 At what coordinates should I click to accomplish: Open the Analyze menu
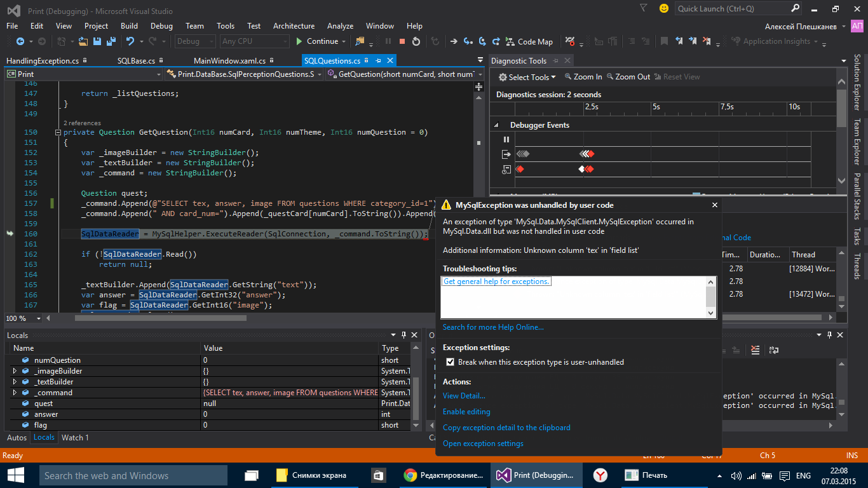pos(340,26)
